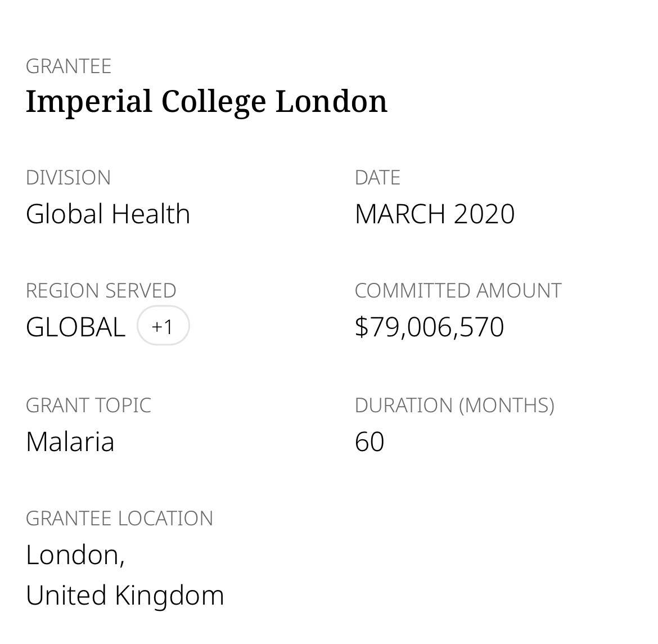Click the Malaria grant topic value
This screenshot has width=658, height=644.
(70, 442)
